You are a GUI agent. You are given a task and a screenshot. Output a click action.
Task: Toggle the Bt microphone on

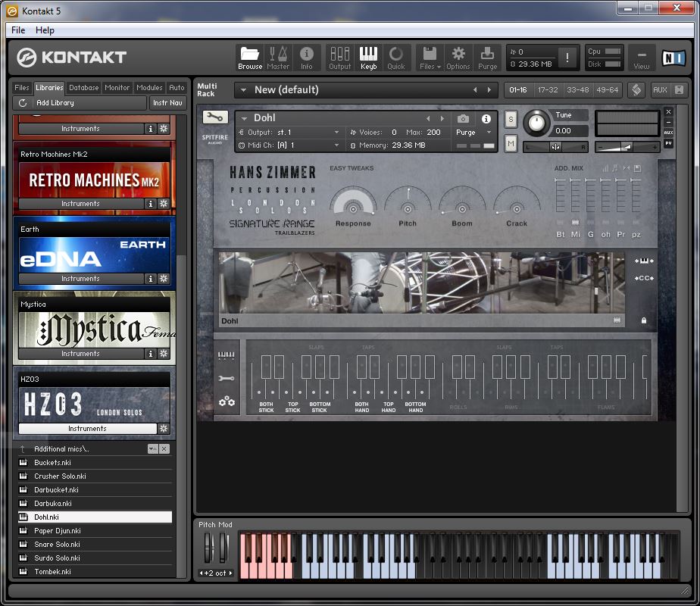[x=561, y=222]
